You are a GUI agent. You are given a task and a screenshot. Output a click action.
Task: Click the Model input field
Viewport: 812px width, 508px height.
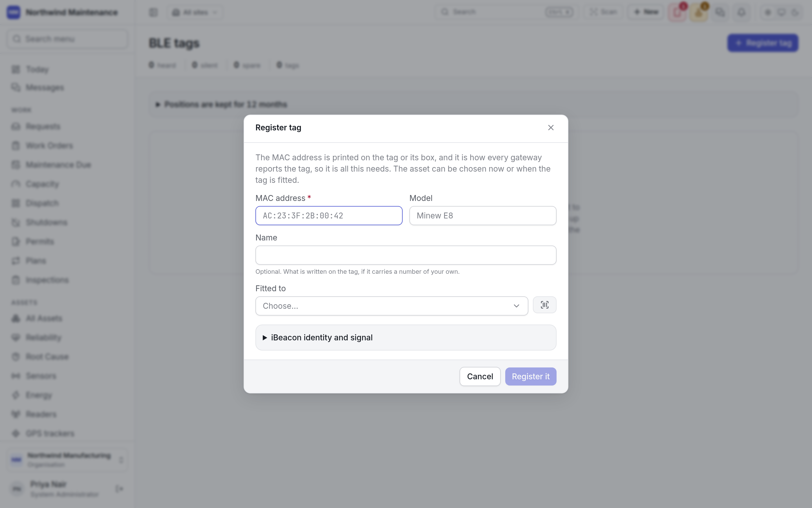pos(483,216)
